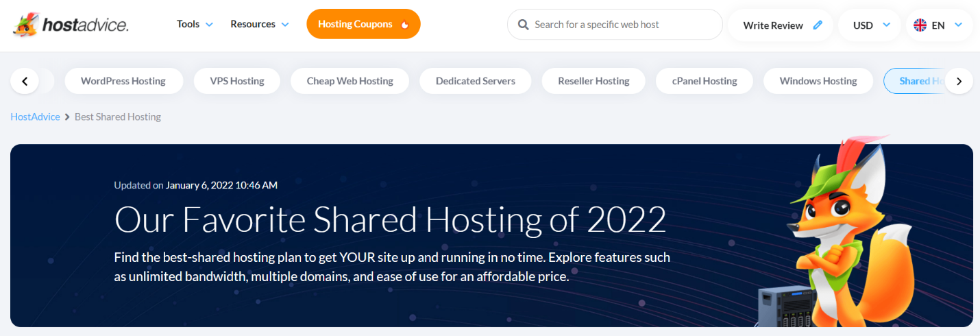Image resolution: width=980 pixels, height=336 pixels.
Task: Select the VPS Hosting category
Action: pos(237,81)
